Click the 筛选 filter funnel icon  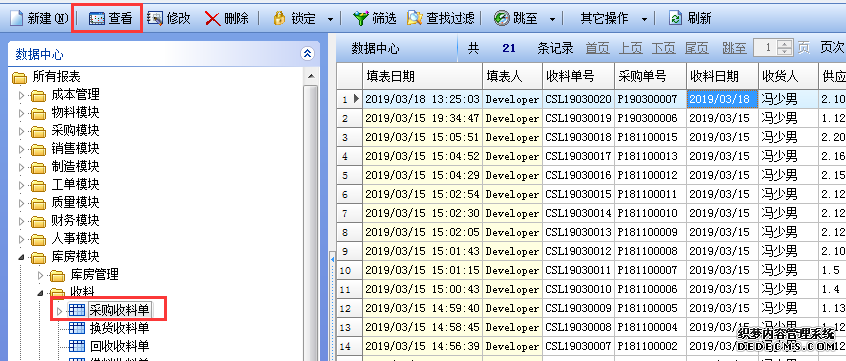pos(360,18)
